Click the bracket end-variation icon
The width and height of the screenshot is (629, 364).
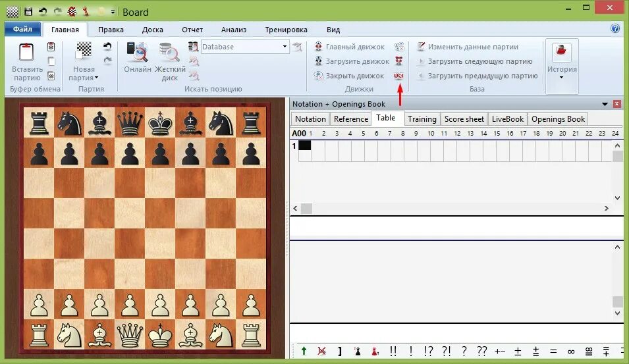pos(339,351)
